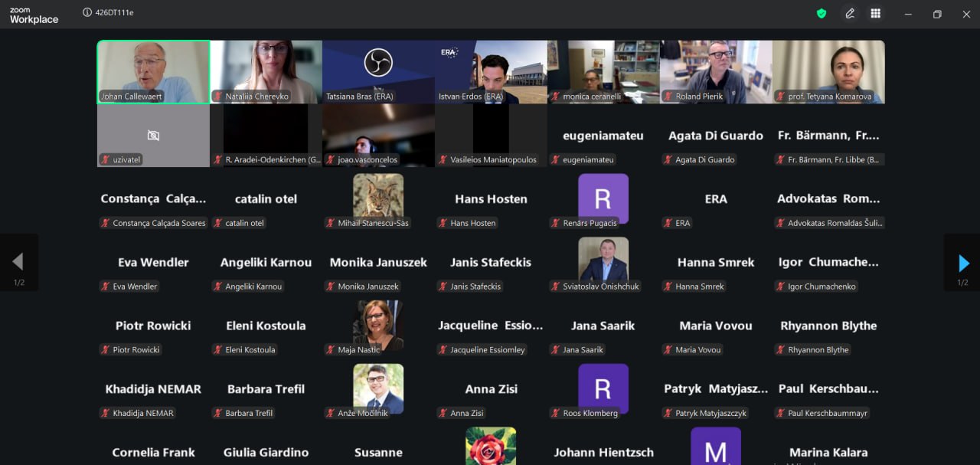Click the Rhyannon Blythe name label
Screen dimensions: 980x465
[818, 350]
